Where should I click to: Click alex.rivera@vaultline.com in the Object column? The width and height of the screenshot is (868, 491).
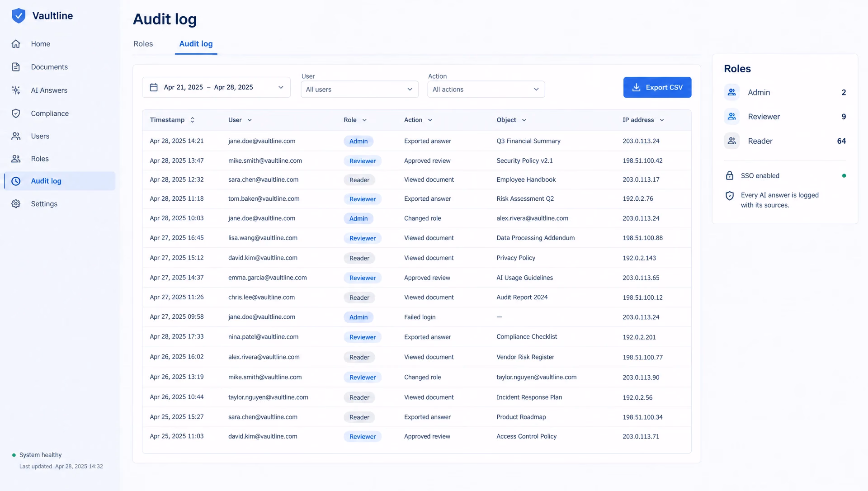532,218
